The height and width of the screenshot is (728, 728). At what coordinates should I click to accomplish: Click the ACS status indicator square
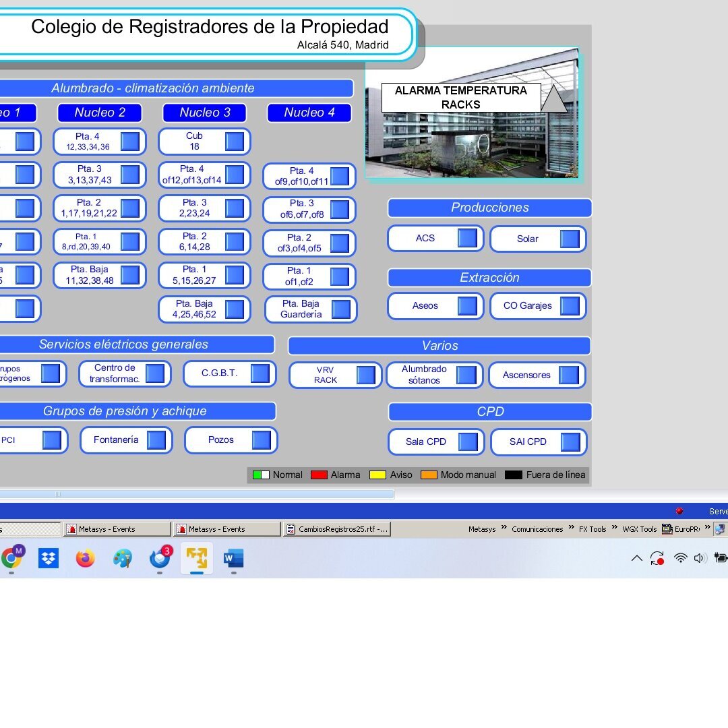tap(467, 238)
